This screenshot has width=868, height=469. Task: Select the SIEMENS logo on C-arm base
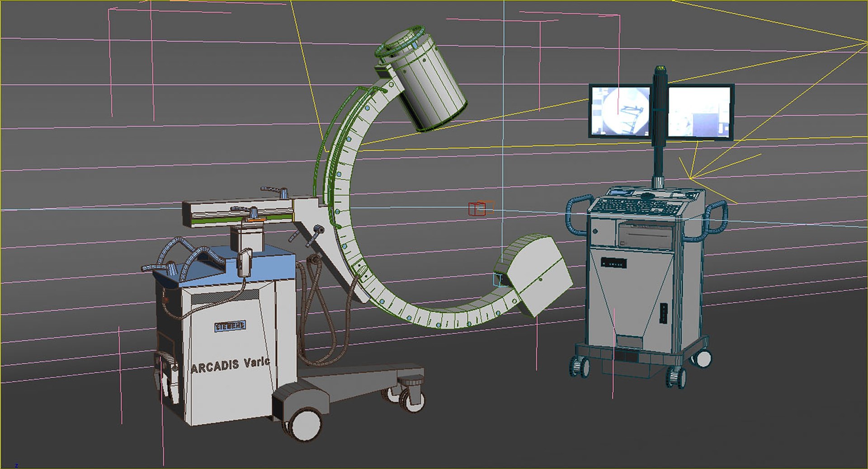tap(230, 326)
